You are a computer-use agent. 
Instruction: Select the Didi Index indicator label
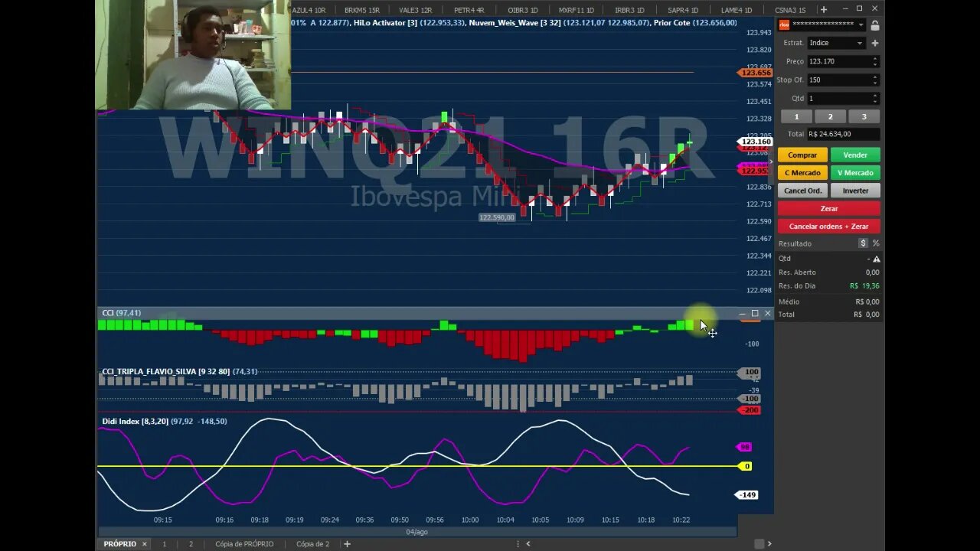point(135,422)
